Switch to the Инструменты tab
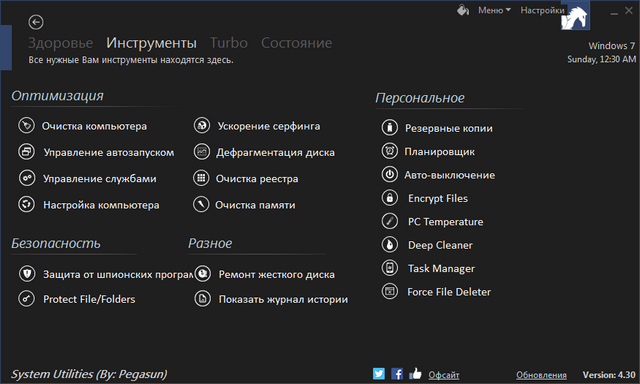 (x=151, y=43)
